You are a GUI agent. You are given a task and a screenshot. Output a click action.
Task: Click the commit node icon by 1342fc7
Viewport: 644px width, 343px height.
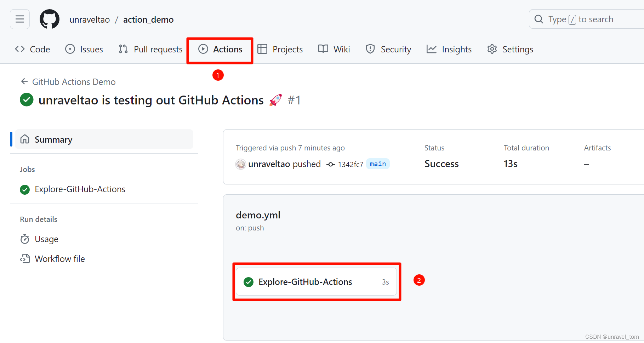pyautogui.click(x=331, y=164)
